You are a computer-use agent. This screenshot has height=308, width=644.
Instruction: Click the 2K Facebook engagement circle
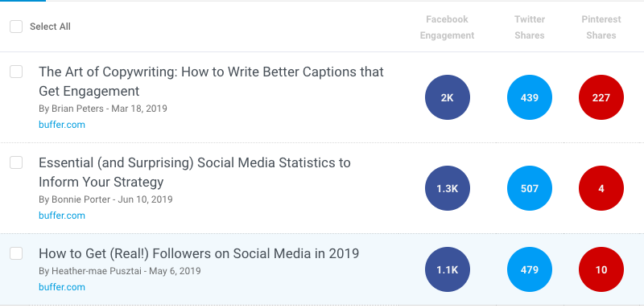pyautogui.click(x=448, y=97)
